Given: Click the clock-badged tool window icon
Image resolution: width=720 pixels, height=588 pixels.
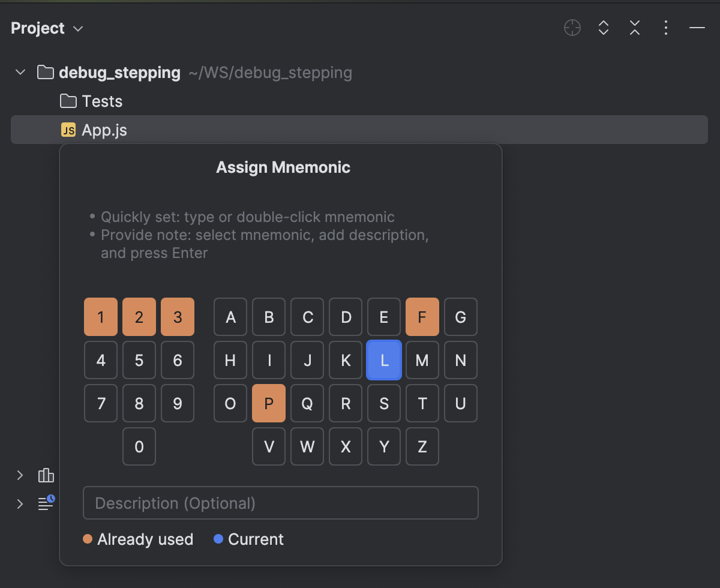Looking at the screenshot, I should coord(46,504).
